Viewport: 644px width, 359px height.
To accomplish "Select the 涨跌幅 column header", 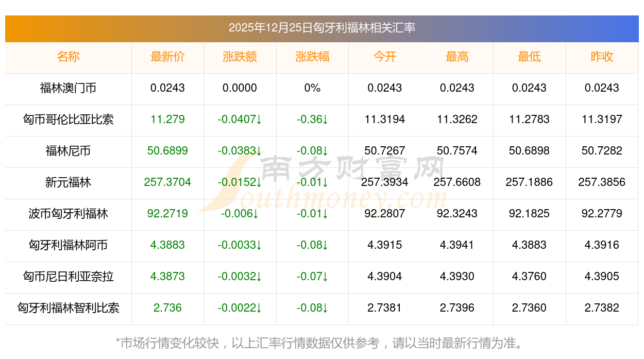I will coord(312,57).
